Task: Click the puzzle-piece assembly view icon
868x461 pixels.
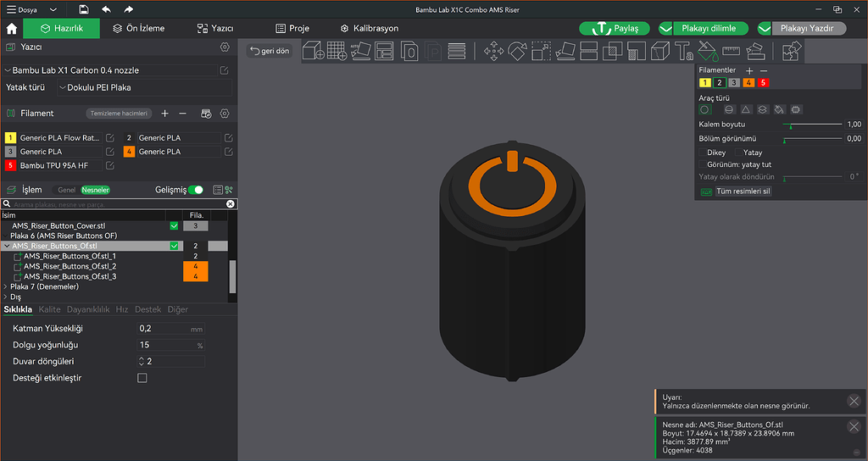Action: point(792,51)
